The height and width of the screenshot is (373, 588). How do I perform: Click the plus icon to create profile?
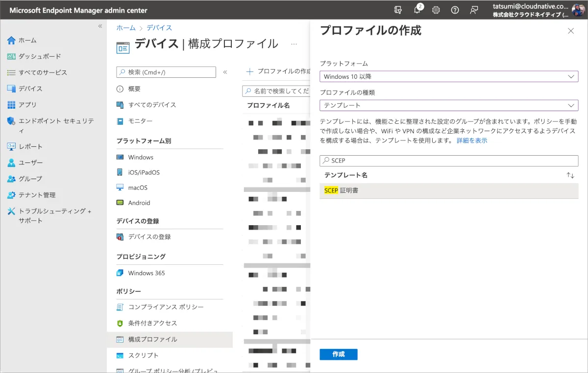click(x=250, y=71)
